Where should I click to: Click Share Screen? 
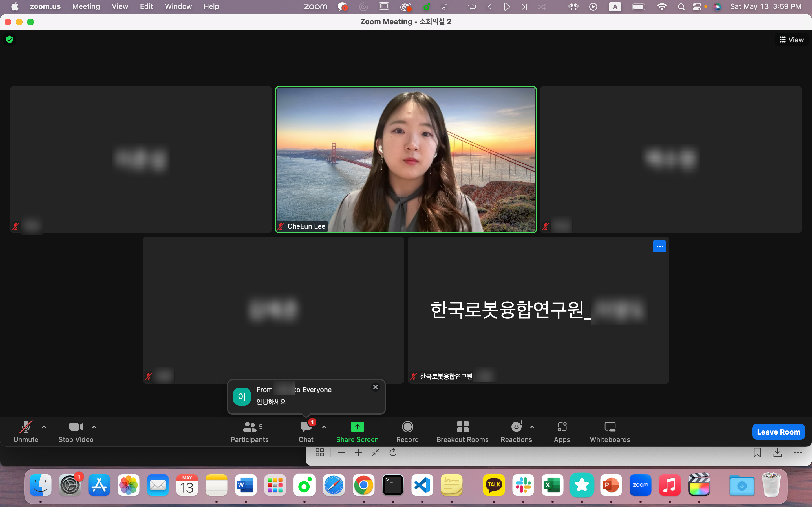[357, 431]
